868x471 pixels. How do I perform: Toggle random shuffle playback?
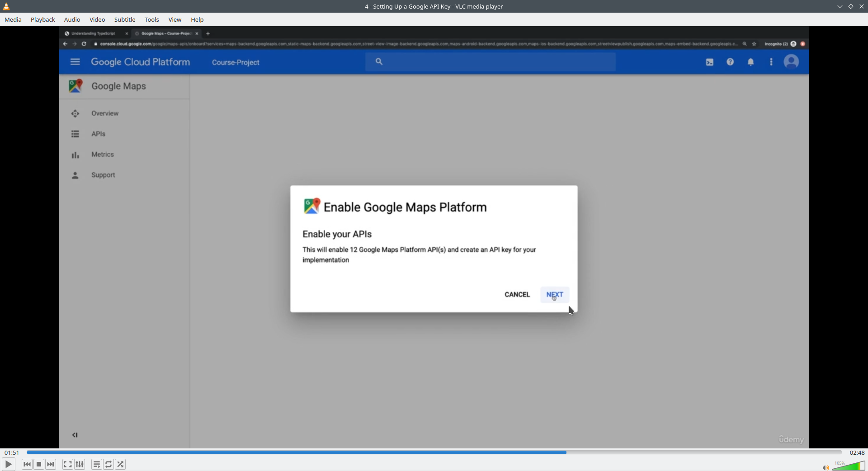(120, 464)
